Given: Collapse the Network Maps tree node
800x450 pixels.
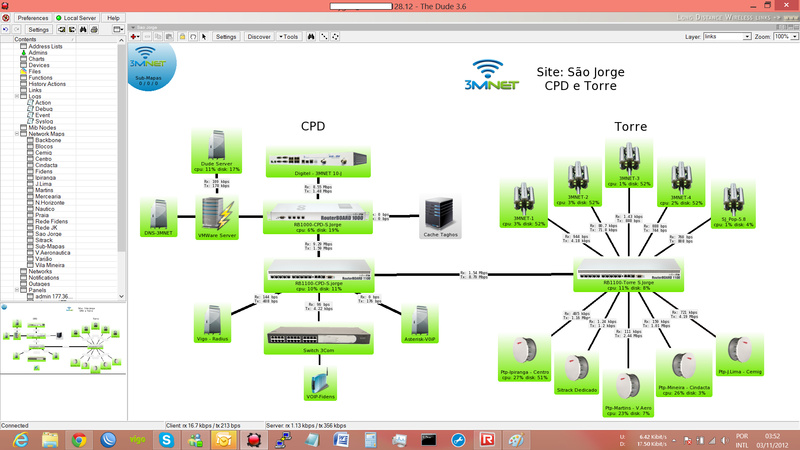Looking at the screenshot, I should pos(17,134).
